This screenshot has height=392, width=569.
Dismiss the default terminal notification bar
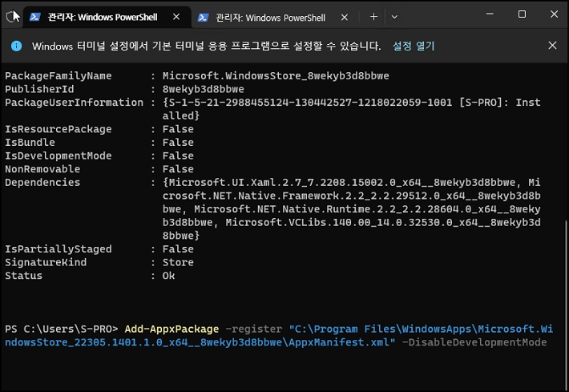point(552,46)
